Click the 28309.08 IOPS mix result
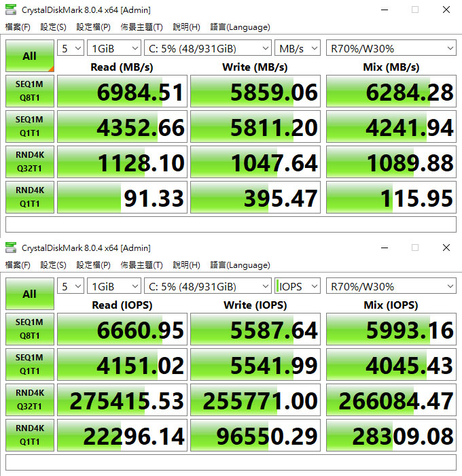The image size is (462, 476). coord(391,435)
